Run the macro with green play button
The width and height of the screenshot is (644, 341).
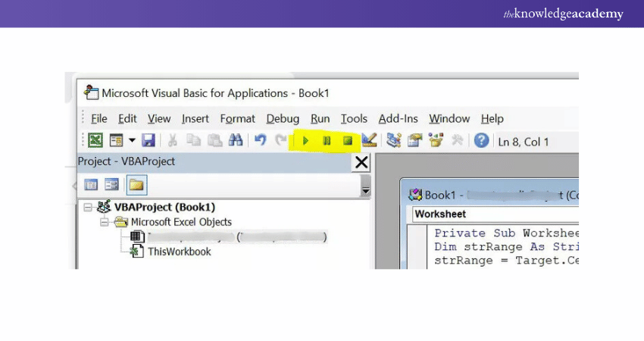coord(305,141)
